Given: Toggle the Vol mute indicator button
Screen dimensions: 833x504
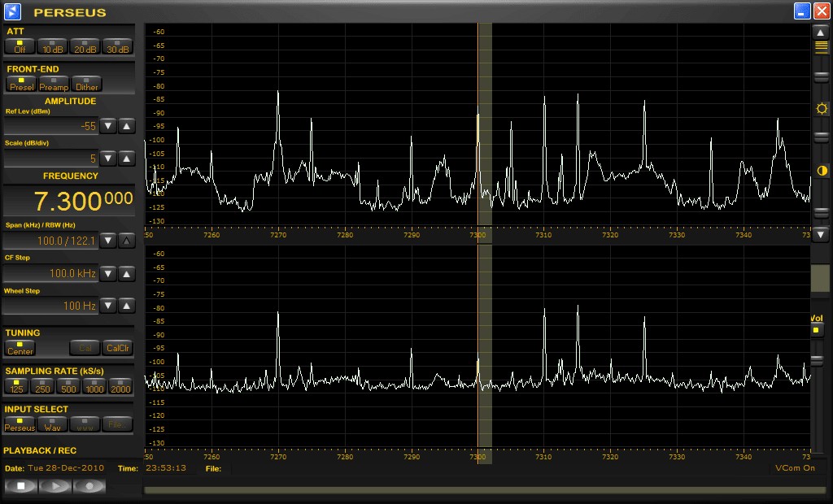Looking at the screenshot, I should coord(816,330).
